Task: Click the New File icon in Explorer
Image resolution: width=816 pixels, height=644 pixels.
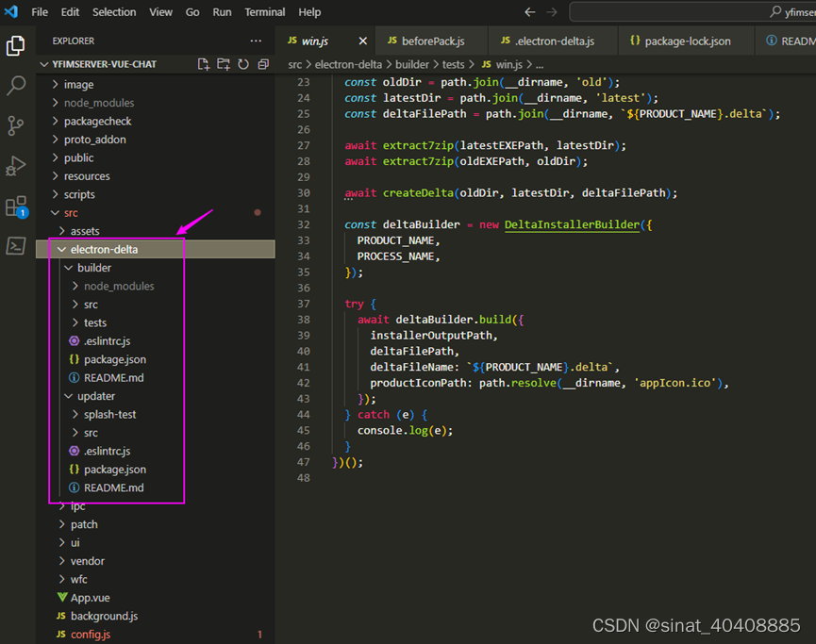Action: [204, 64]
